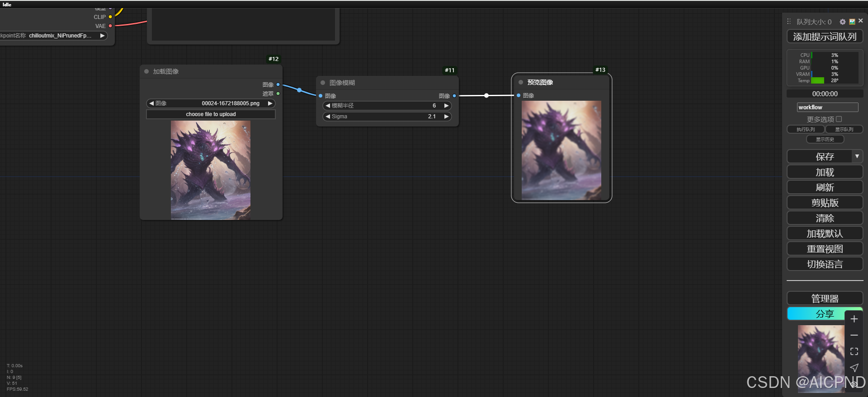The image size is (868, 397).
Task: Open the 保存 dropdown arrow
Action: click(857, 156)
